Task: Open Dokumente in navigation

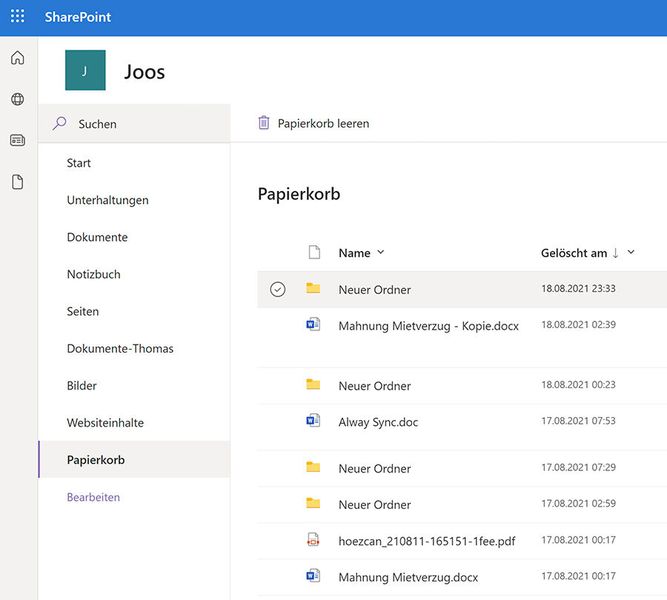Action: pos(97,237)
